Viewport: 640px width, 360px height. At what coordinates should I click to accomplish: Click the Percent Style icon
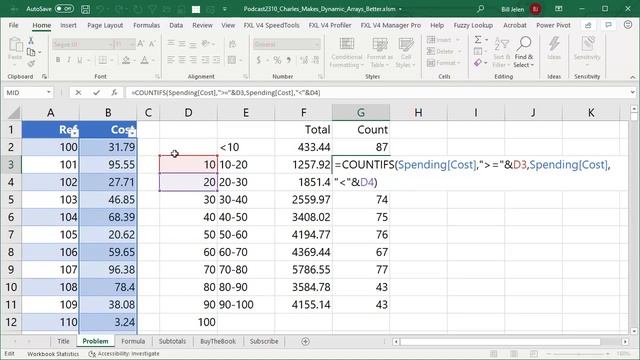pos(277,60)
